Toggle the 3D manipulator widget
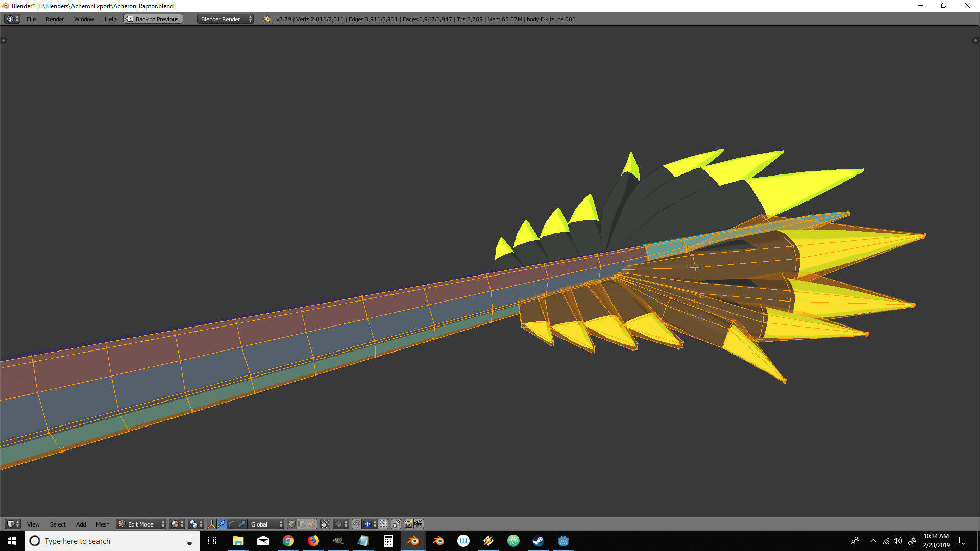The height and width of the screenshot is (551, 980). (211, 524)
